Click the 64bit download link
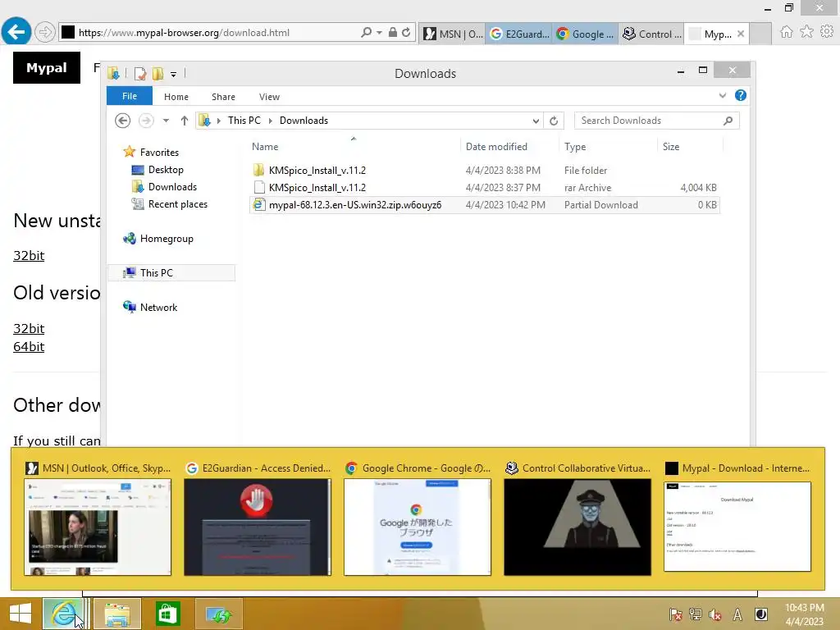840x630 pixels. point(29,347)
